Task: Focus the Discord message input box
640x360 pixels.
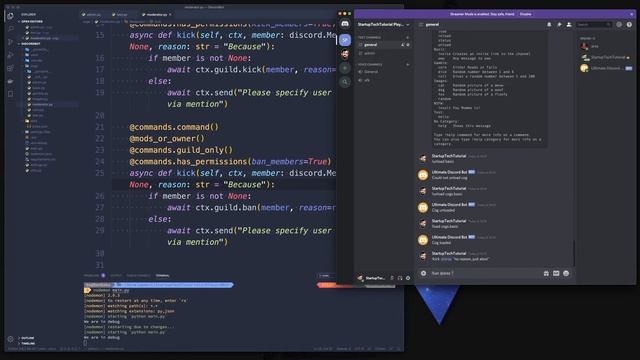Action: click(x=486, y=273)
